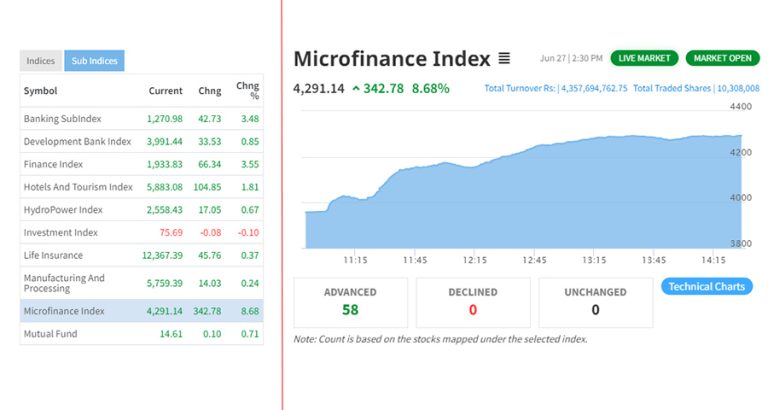
Task: Click Finance Index change percent 3.55
Action: (250, 164)
